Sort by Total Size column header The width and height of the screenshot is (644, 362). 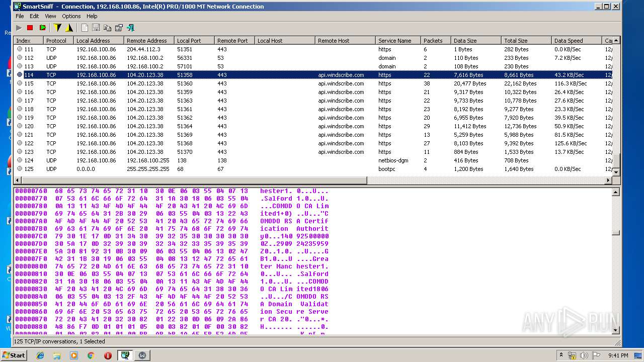(x=526, y=40)
